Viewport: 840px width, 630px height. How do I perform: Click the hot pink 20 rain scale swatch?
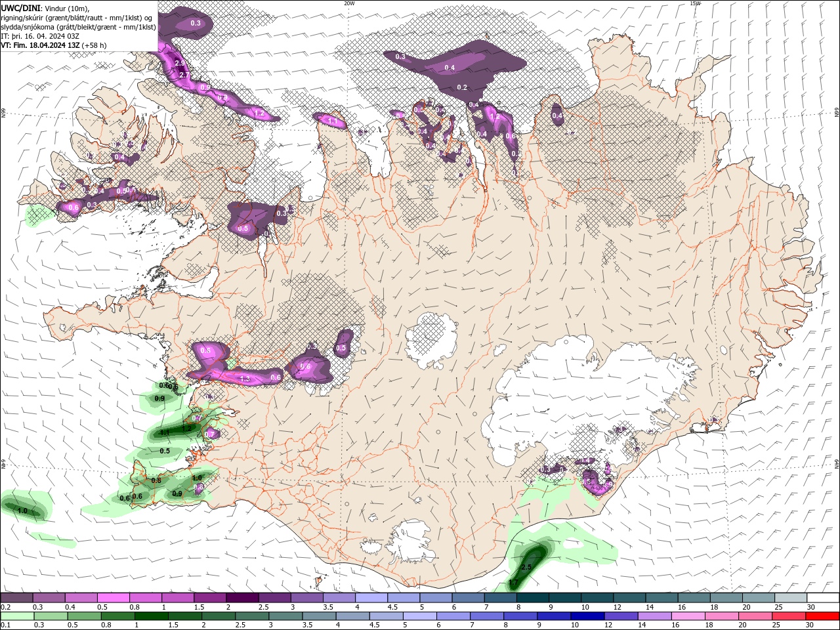(755, 616)
